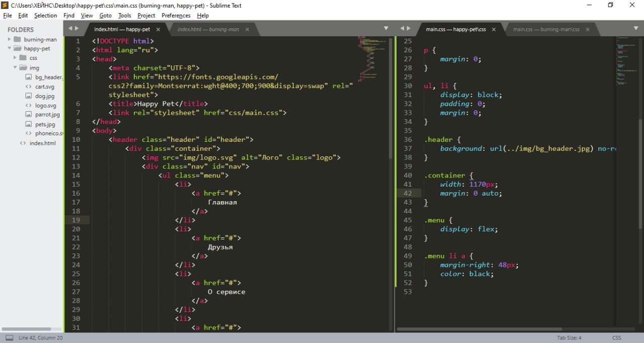Close the main.css — happy-pet\css tab
This screenshot has width=644, height=343.
click(494, 30)
